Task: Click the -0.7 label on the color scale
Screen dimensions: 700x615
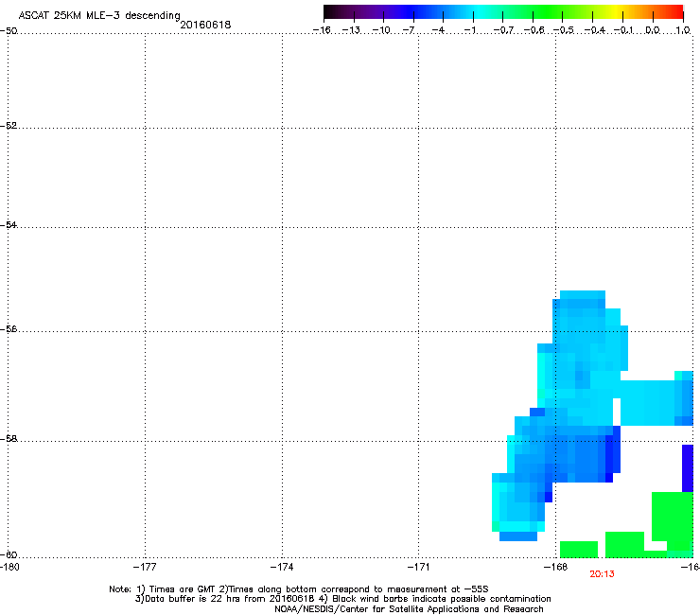Action: click(503, 30)
